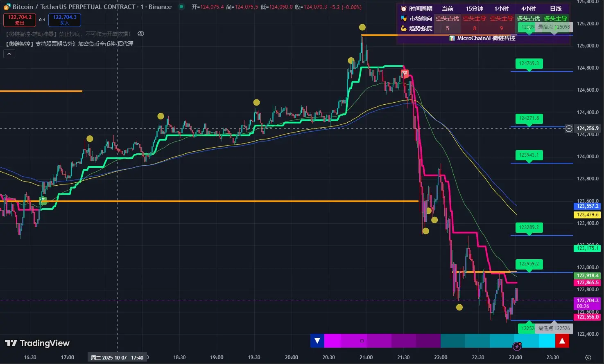Click the alarm clock icon beside 时间周期

click(404, 9)
